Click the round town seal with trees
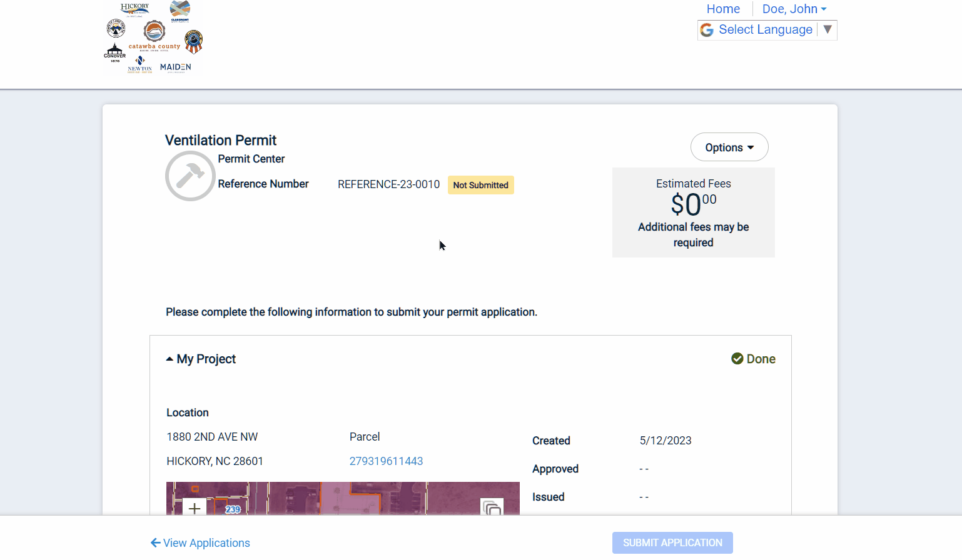 [x=116, y=28]
